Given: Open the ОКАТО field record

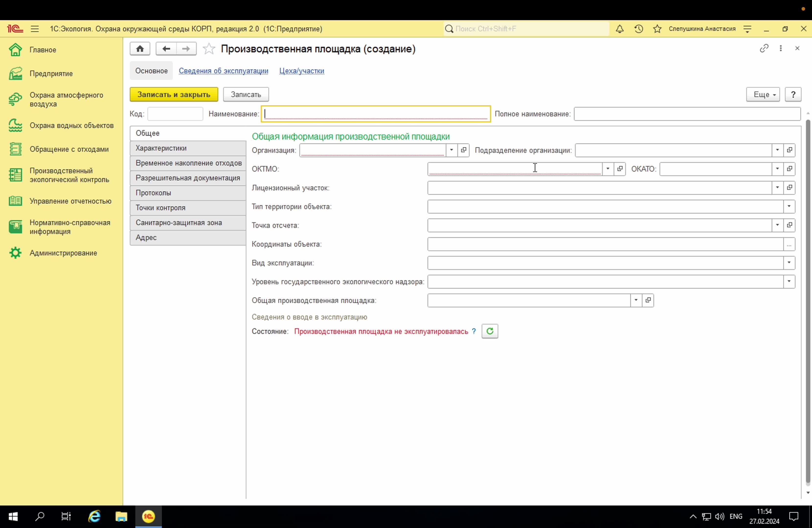Looking at the screenshot, I should click(x=789, y=169).
